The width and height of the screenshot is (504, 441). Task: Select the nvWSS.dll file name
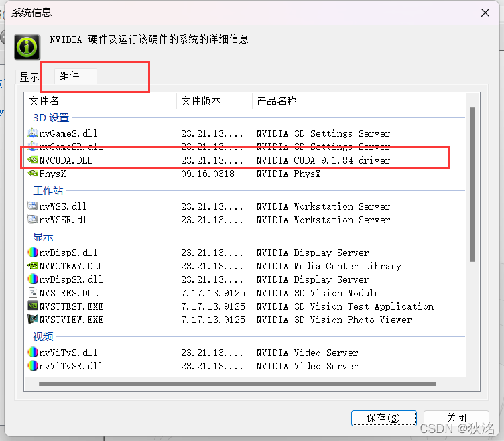(x=63, y=206)
